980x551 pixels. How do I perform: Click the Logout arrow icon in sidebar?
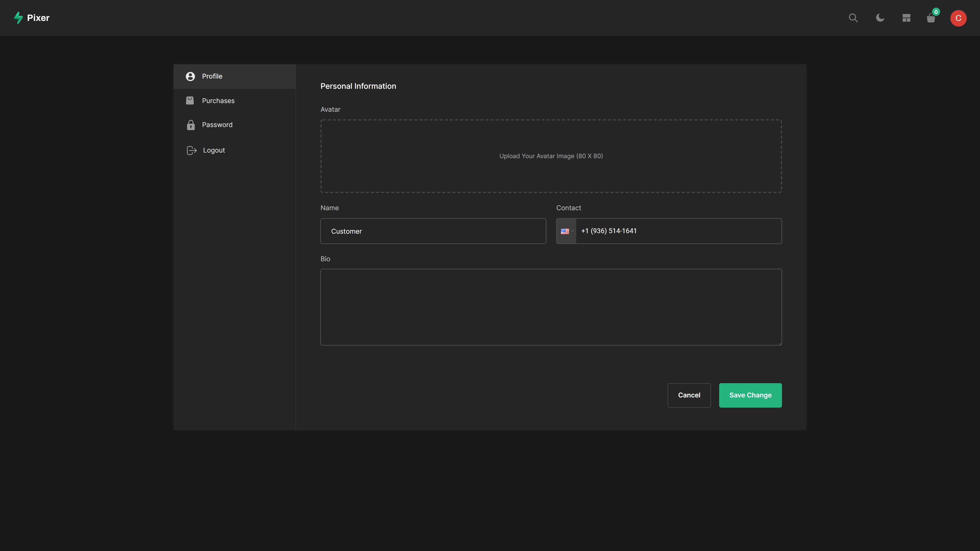191,150
